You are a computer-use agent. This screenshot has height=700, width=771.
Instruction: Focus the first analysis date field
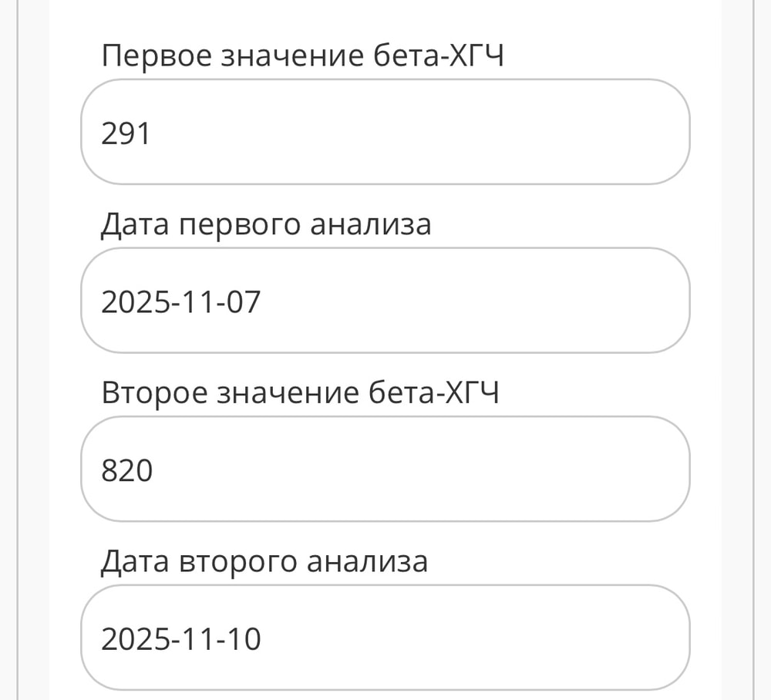[385, 301]
